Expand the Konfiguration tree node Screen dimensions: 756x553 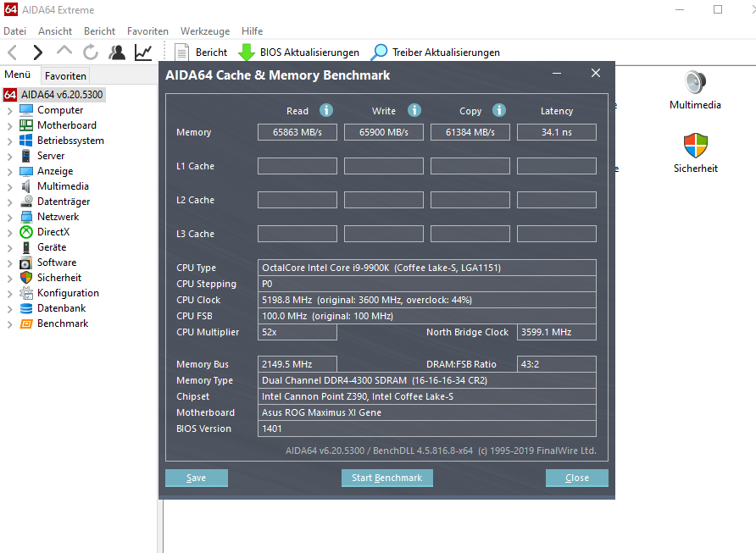tap(9, 294)
